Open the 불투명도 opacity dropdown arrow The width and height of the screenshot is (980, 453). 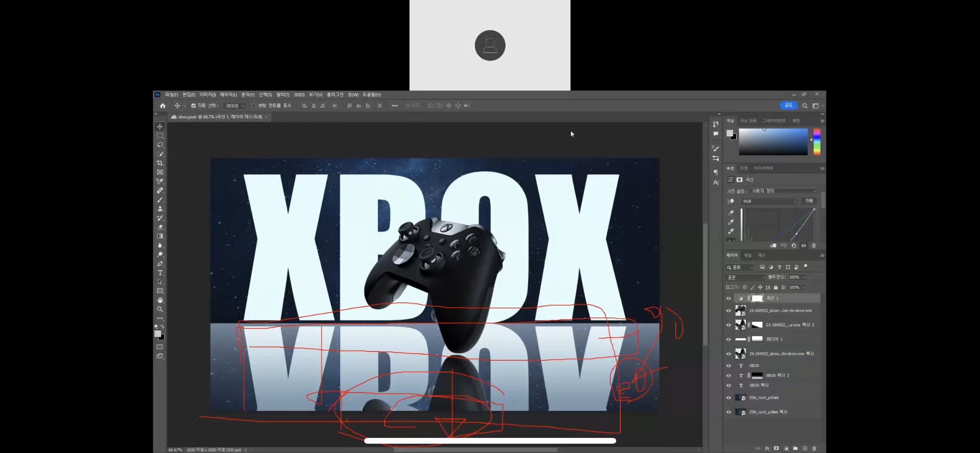[804, 277]
